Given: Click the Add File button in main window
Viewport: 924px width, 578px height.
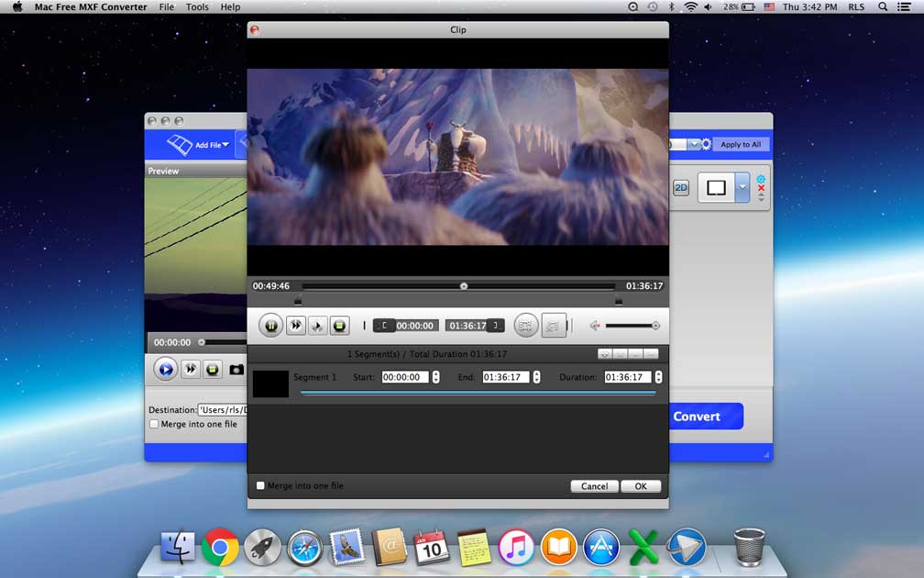Looking at the screenshot, I should point(197,145).
